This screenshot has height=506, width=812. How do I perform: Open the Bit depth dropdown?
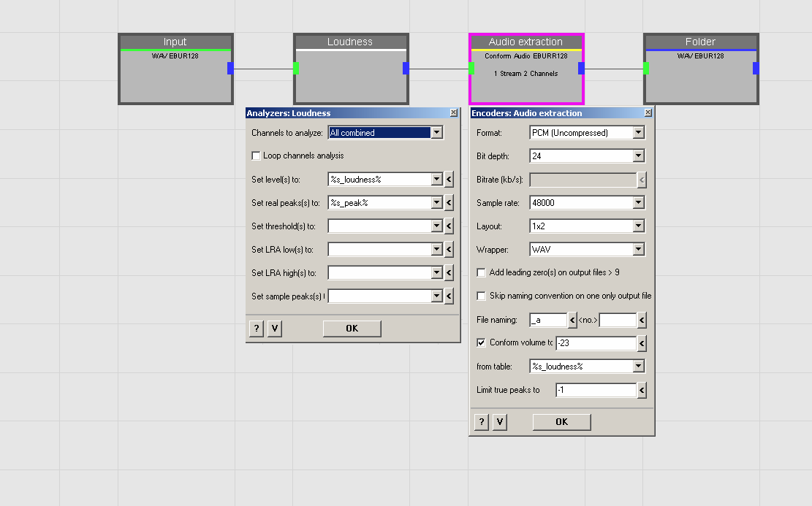pos(639,156)
